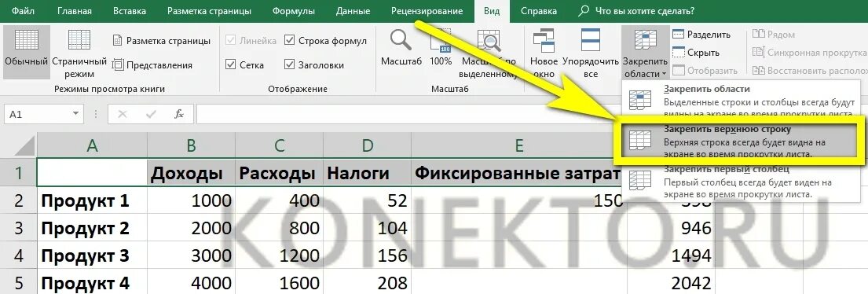Click the search lightbulb icon
Image resolution: width=868 pixels, height=294 pixels.
coord(584,10)
